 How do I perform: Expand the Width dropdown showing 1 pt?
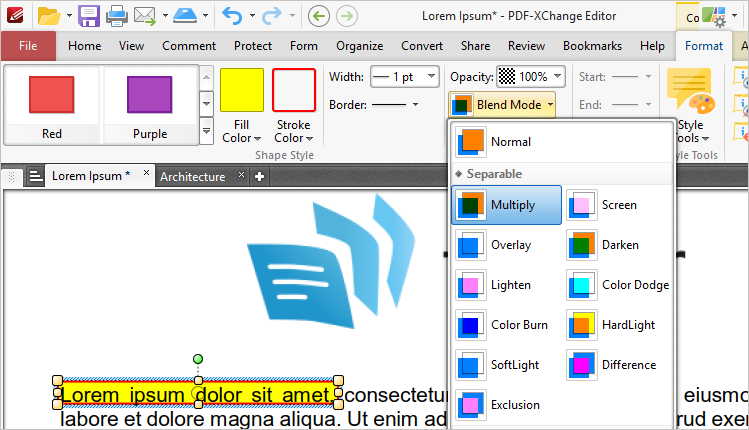[404, 77]
